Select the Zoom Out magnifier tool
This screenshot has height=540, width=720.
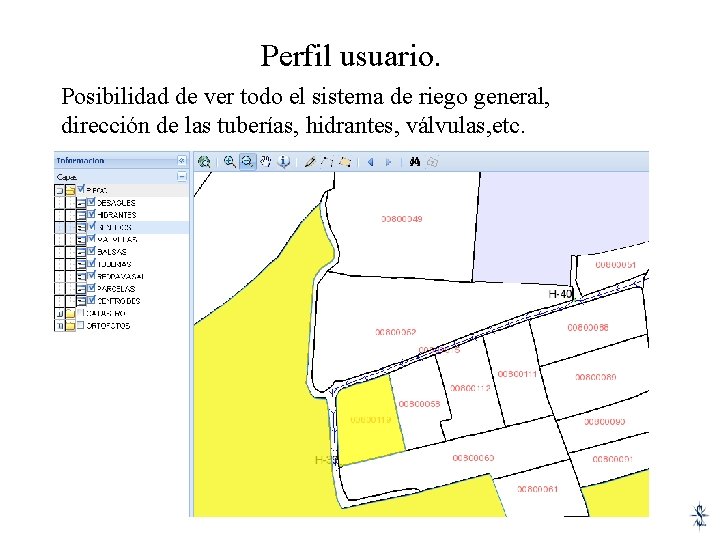pyautogui.click(x=248, y=162)
